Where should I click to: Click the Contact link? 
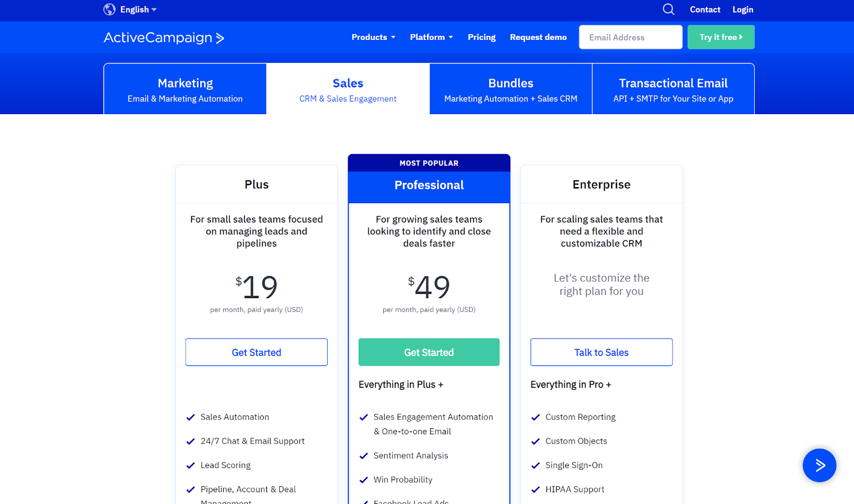pyautogui.click(x=705, y=10)
